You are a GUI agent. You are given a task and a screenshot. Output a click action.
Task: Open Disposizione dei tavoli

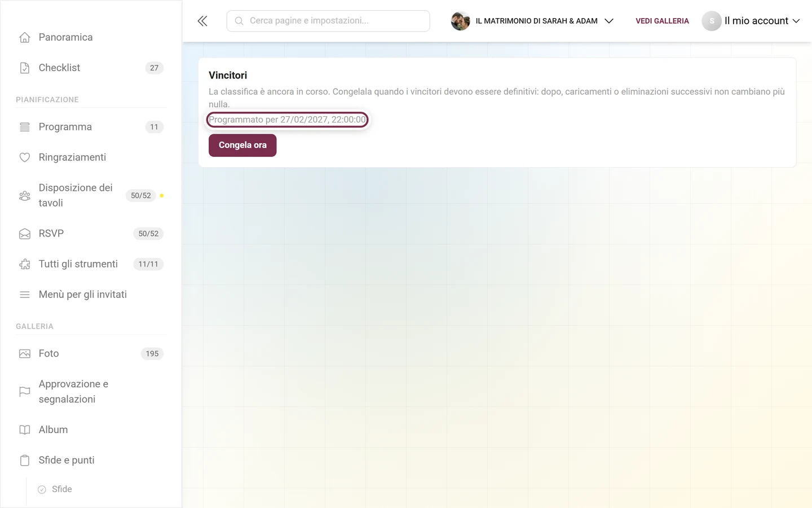coord(91,195)
